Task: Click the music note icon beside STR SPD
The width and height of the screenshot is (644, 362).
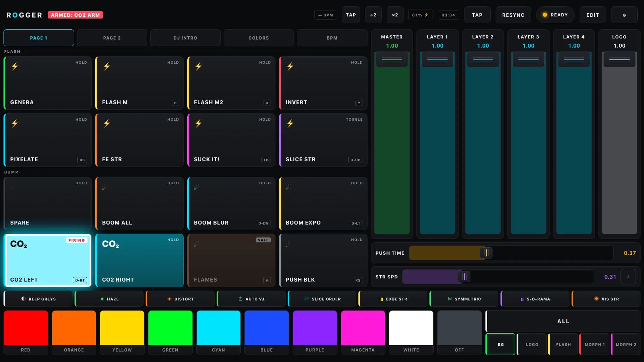Action: coord(628,277)
